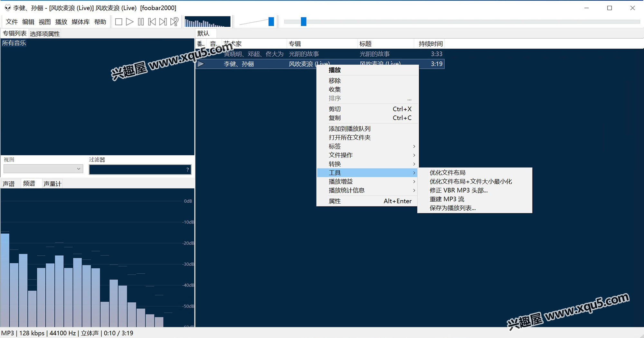
Task: Click the foobar2000 alien app icon
Action: (x=7, y=8)
